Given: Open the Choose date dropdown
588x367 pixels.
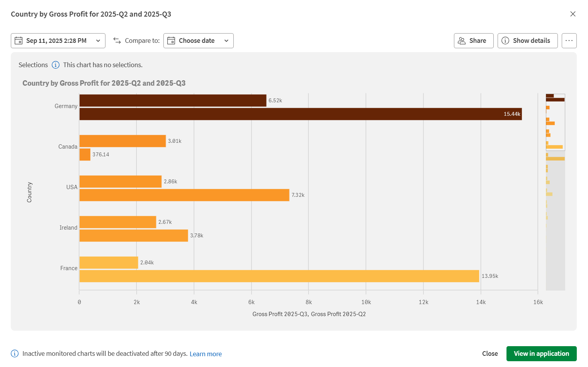Looking at the screenshot, I should tap(198, 41).
